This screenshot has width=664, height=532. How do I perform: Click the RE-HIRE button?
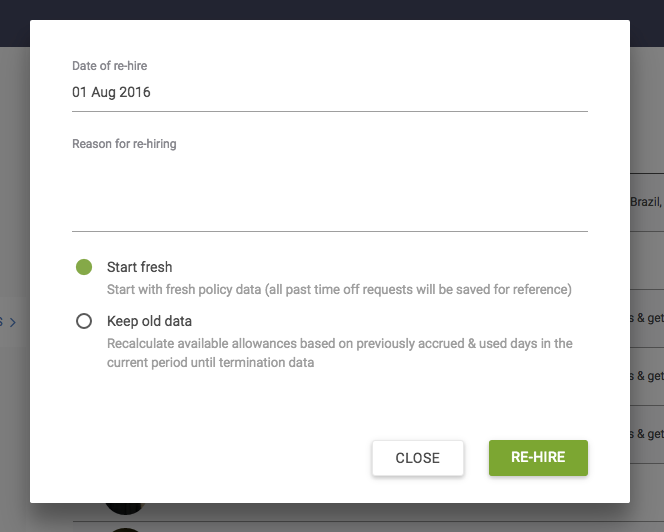pos(538,458)
